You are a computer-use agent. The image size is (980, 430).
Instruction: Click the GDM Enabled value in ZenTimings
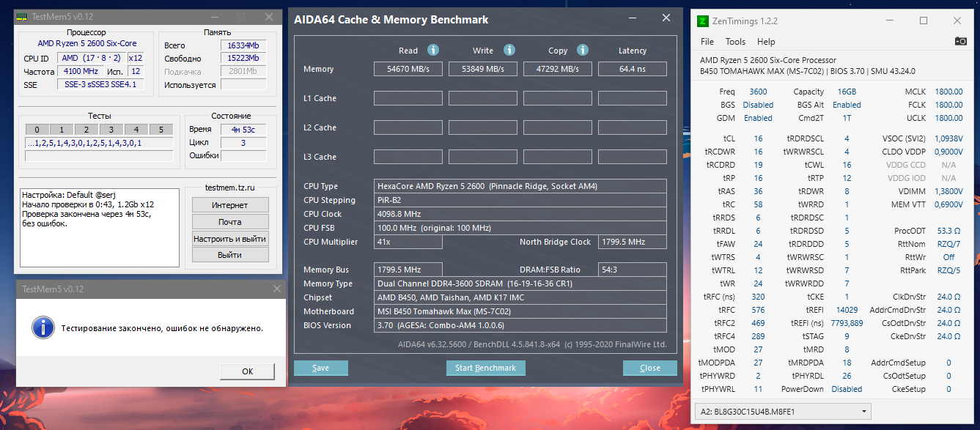pos(758,118)
